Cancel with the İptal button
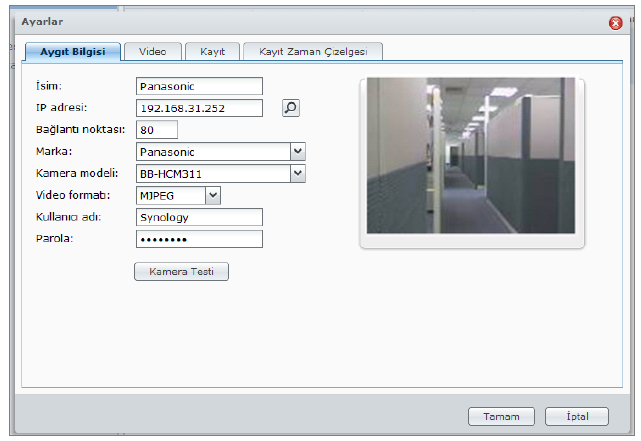Screen dimensions: 641x441 tap(576, 416)
